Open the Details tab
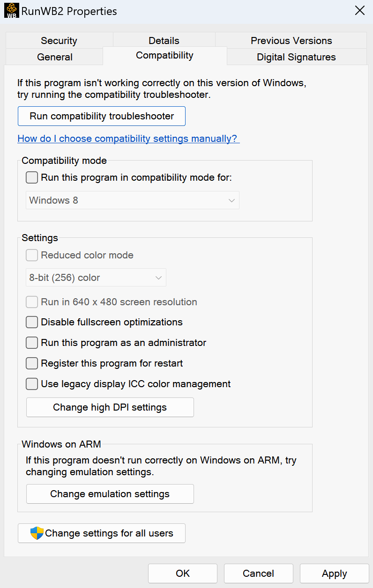 pyautogui.click(x=164, y=41)
